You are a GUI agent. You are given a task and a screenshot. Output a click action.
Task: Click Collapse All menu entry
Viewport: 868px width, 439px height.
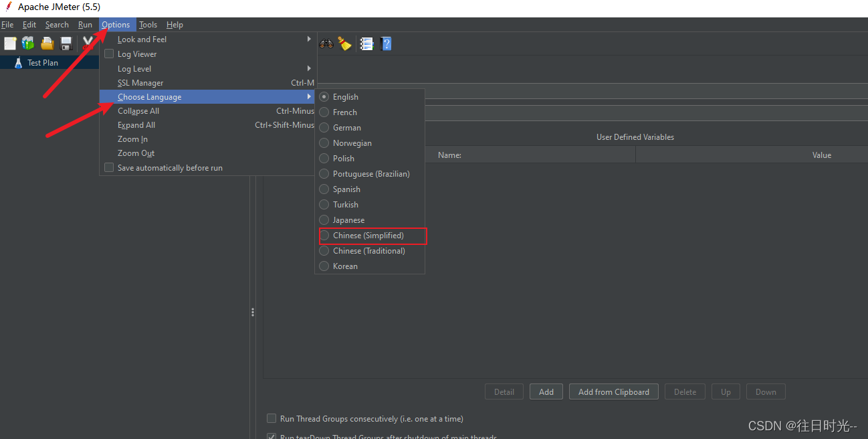tap(207, 111)
